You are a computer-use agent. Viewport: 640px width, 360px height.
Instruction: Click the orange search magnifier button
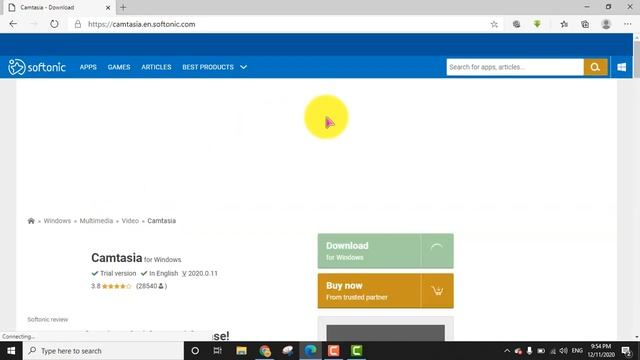(595, 67)
